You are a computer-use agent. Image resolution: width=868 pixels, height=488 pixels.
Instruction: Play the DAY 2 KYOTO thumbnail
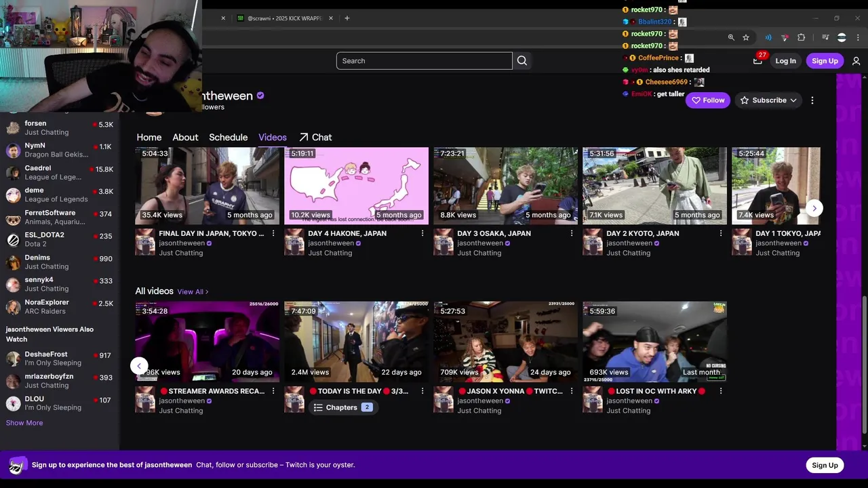[x=654, y=186]
